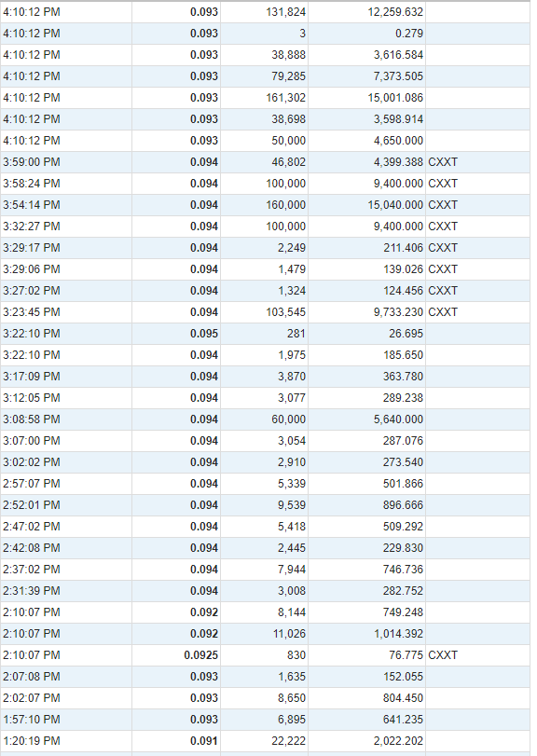Screen dimensions: 537x756
Task: Click the 3:08:58 PM time cell
Action: click(66, 419)
